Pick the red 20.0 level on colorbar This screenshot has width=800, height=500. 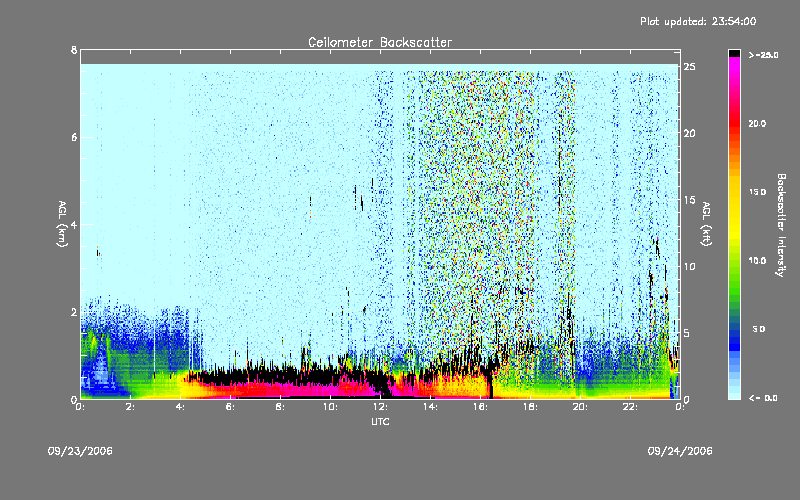click(734, 124)
